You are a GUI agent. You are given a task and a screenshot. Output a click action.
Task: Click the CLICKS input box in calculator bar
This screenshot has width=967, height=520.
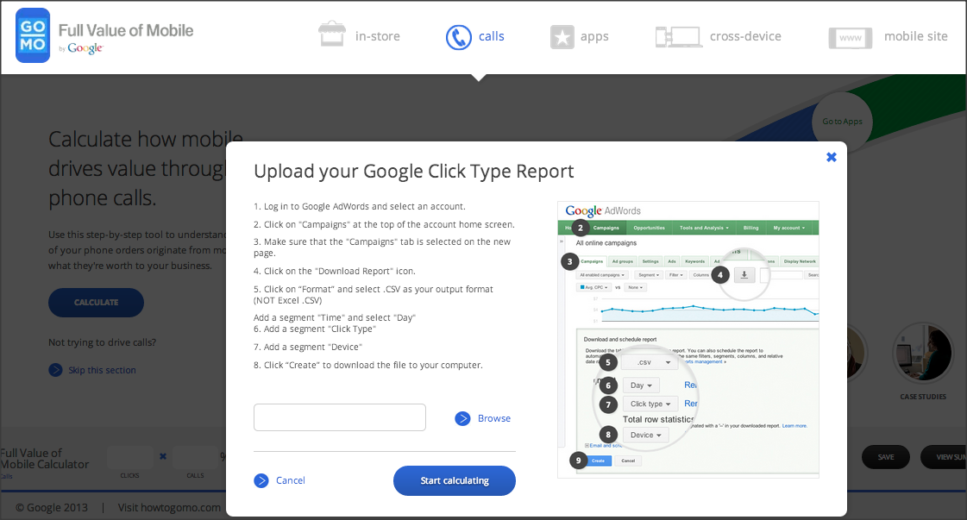tap(130, 458)
